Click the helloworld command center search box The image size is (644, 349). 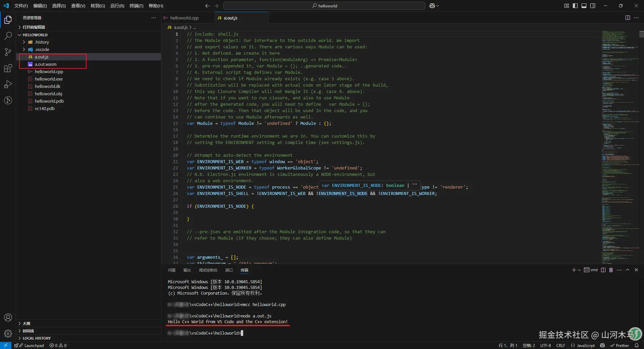click(x=324, y=6)
